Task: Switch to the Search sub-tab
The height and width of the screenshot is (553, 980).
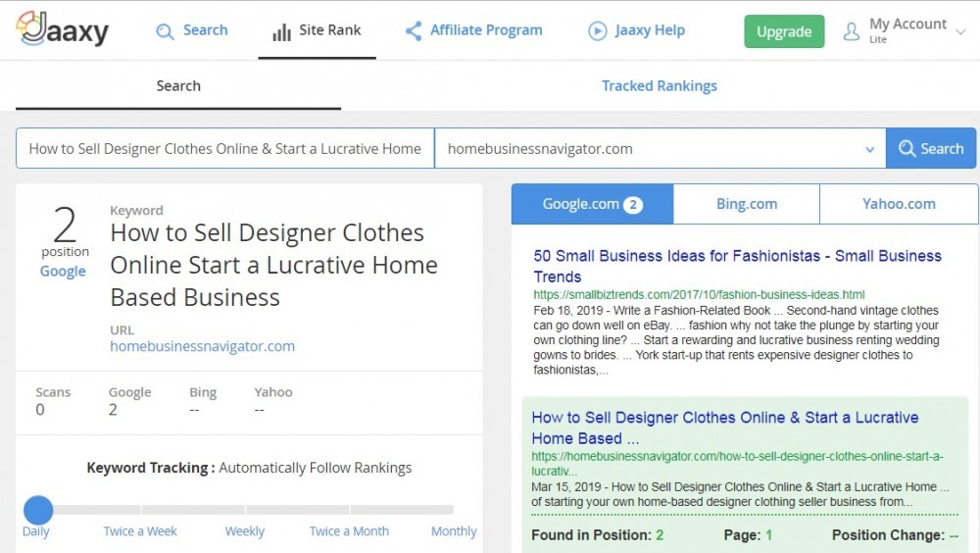Action: [x=178, y=85]
